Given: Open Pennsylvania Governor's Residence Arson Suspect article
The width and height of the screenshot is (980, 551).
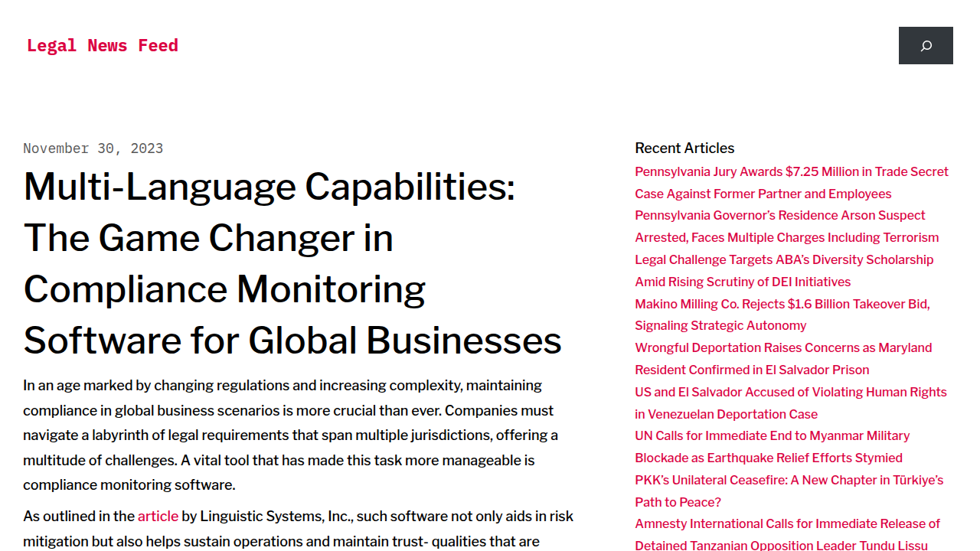Looking at the screenshot, I should tap(787, 227).
